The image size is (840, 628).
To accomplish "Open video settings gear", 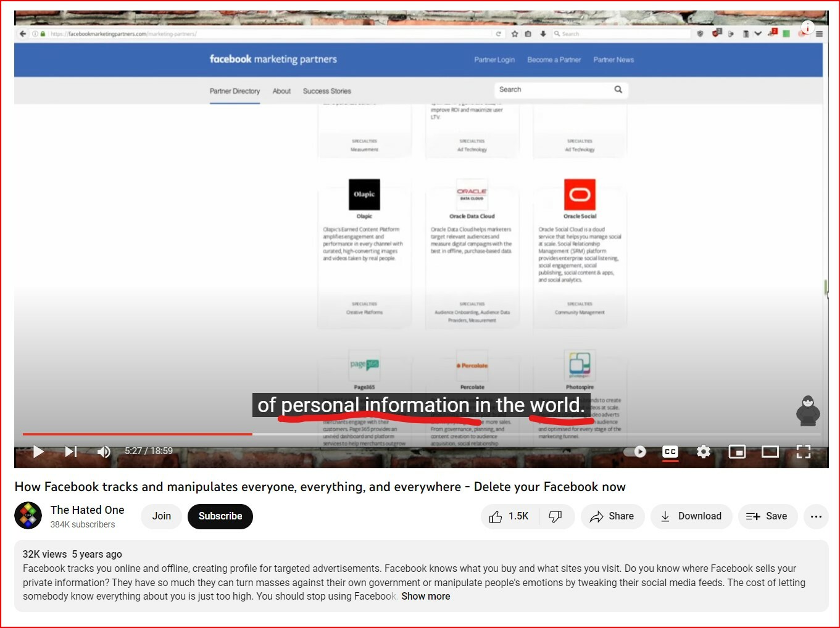I will 704,452.
